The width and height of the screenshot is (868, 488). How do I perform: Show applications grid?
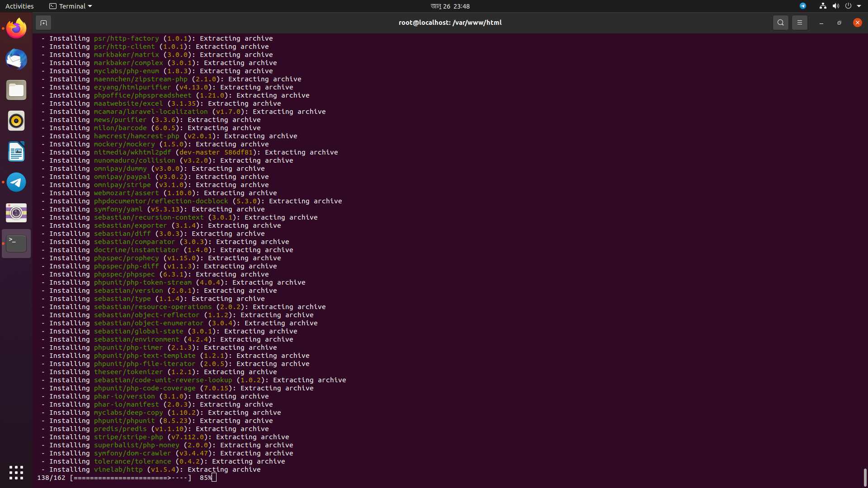coord(16,473)
